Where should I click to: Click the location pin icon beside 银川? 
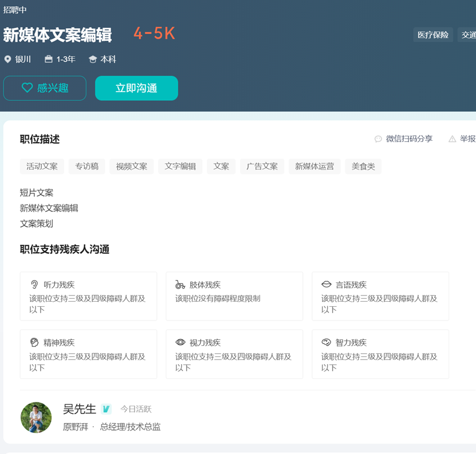(7, 60)
